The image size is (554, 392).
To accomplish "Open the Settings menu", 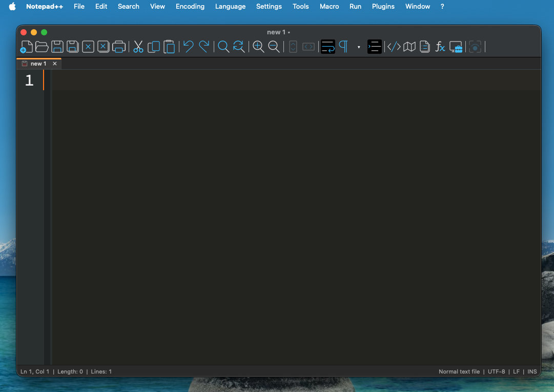I will [x=269, y=6].
